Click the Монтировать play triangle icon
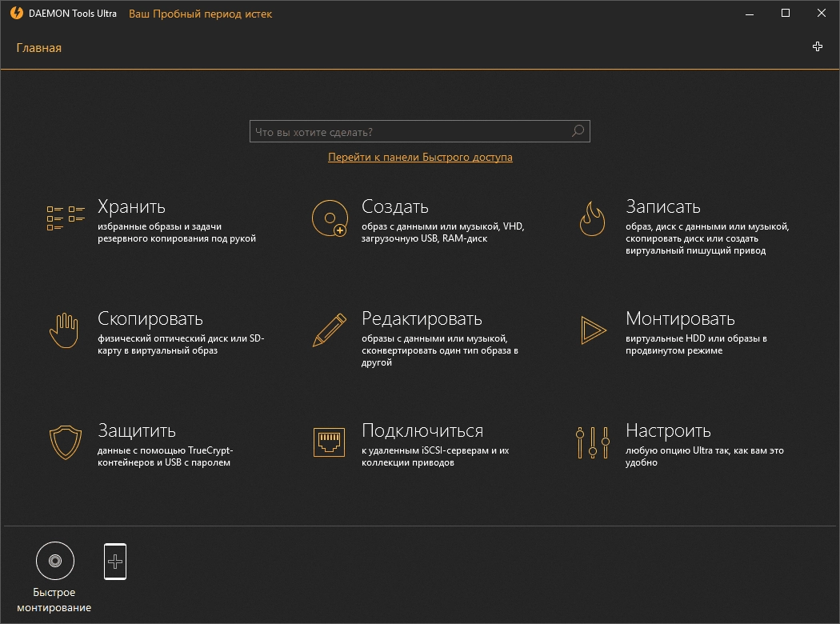This screenshot has height=624, width=840. click(594, 330)
